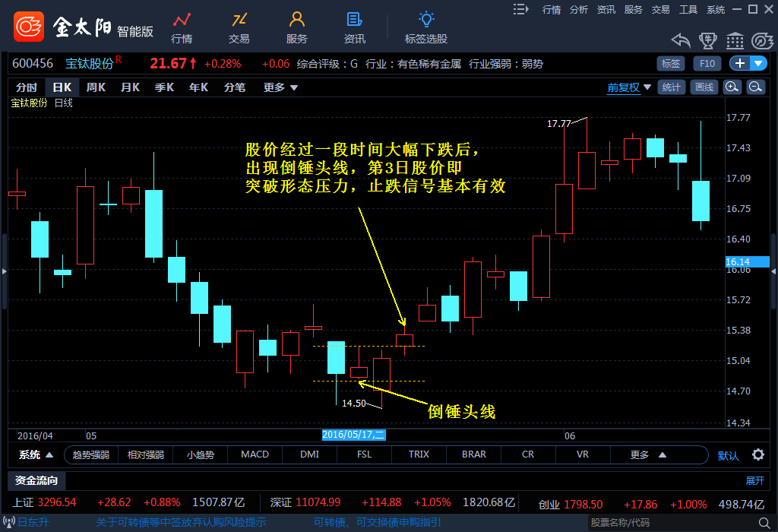Open the trophy ranking icon
The height and width of the screenshot is (532, 778).
click(708, 40)
